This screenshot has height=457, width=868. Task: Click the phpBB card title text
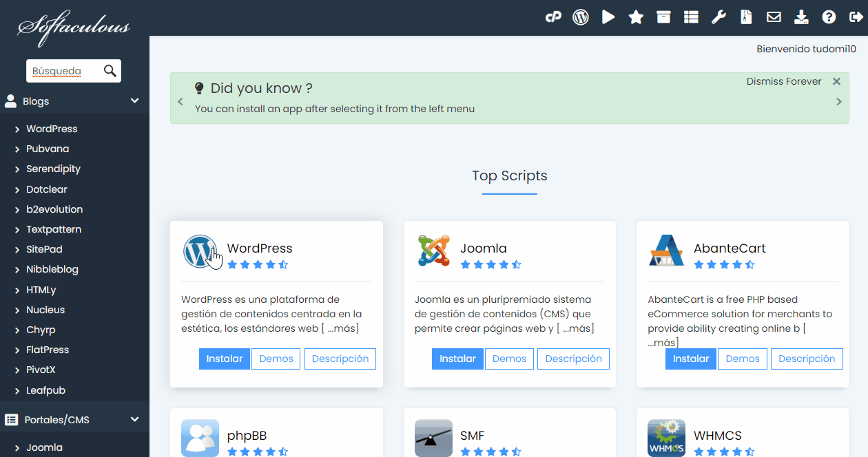pyautogui.click(x=247, y=436)
